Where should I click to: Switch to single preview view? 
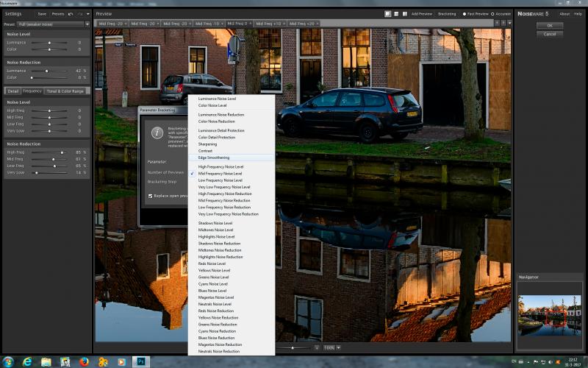pyautogui.click(x=388, y=14)
